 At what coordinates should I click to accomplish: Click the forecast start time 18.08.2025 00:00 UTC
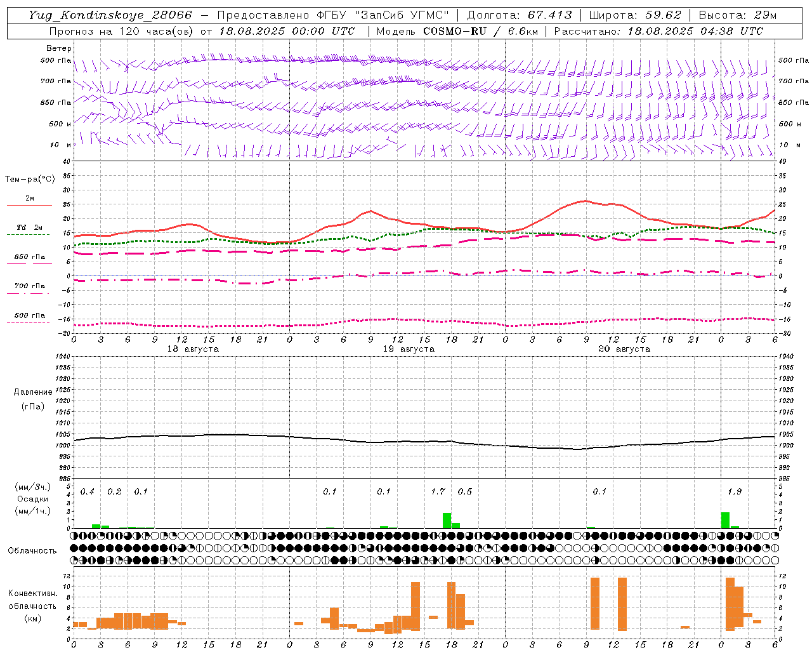287,31
